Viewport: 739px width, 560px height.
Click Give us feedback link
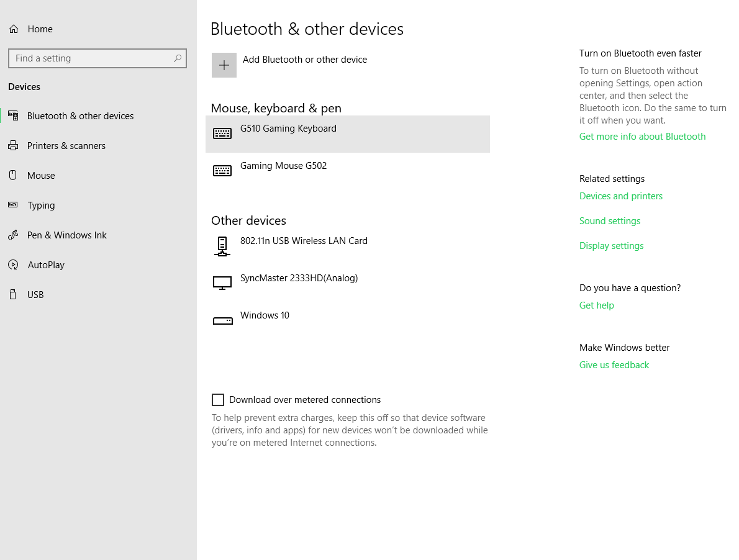coord(614,365)
